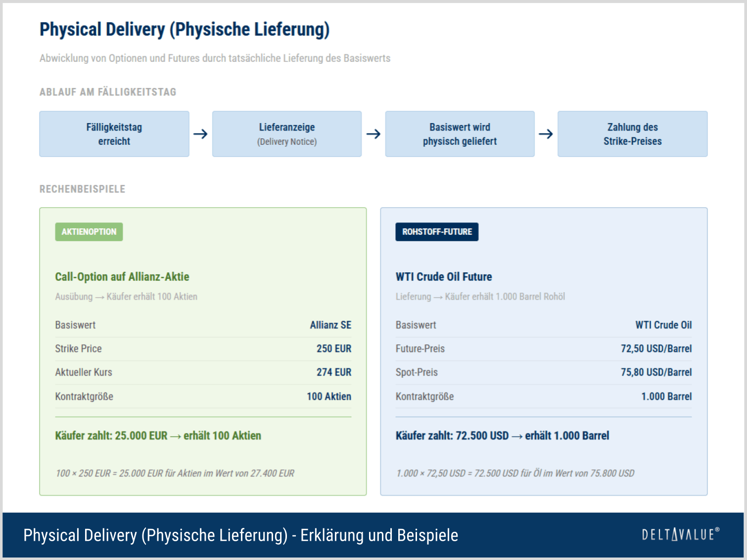The width and height of the screenshot is (747, 560).
Task: Click the WTI Crude Oil Future heading
Action: coord(444,277)
